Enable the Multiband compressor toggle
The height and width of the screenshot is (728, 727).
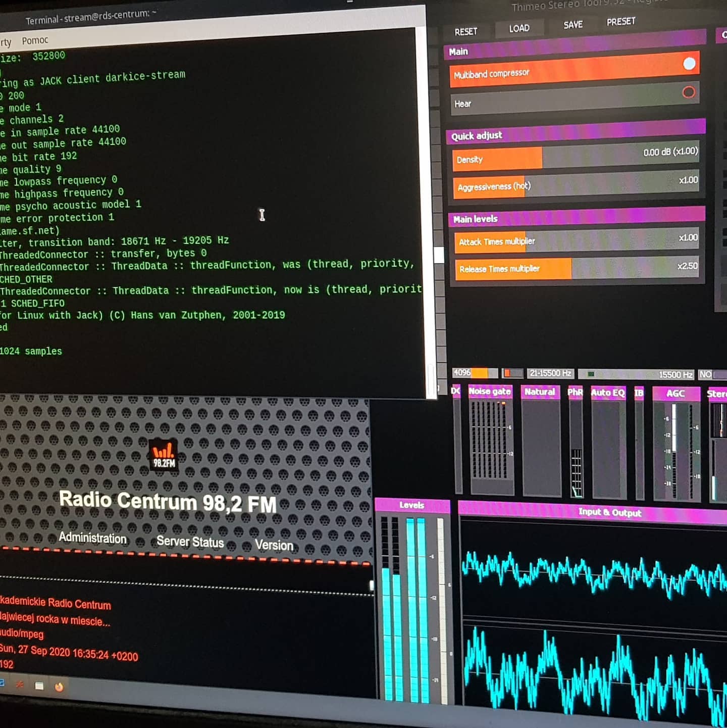689,64
